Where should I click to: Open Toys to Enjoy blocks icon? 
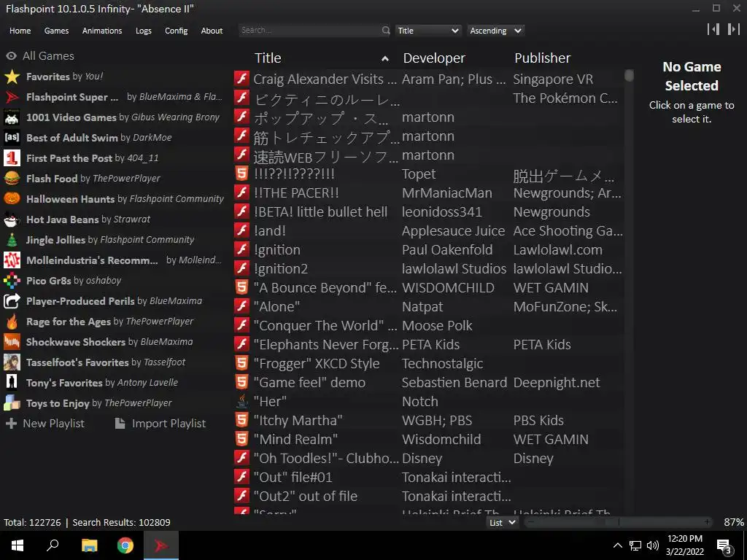coord(12,403)
